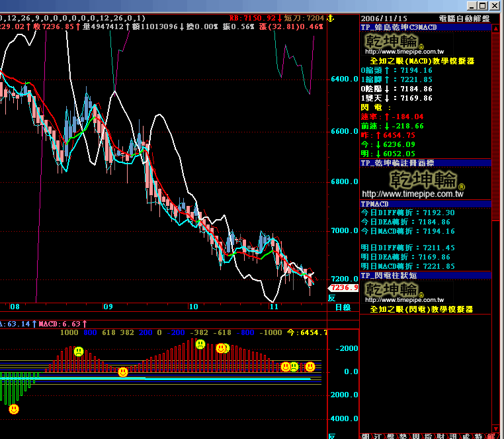Viewport: 504px width, 439px height.
Task: Toggle 反 button at MACD axis bottom
Action: (x=332, y=436)
